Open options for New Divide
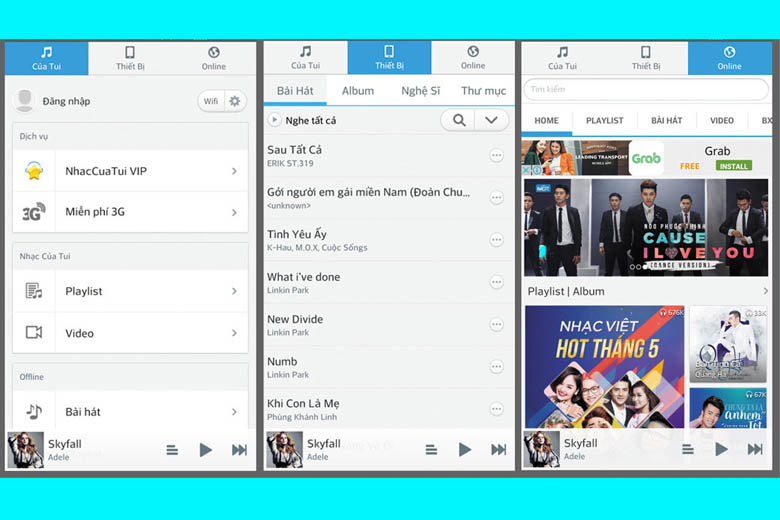This screenshot has width=780, height=520. [x=496, y=324]
